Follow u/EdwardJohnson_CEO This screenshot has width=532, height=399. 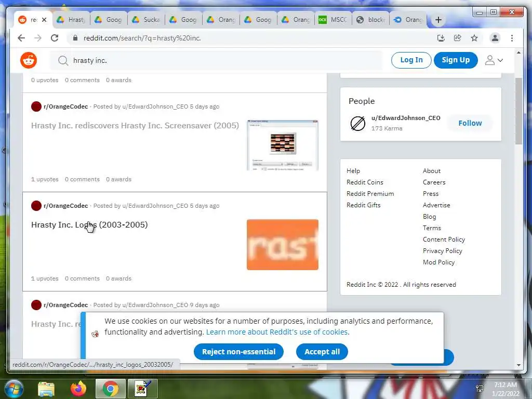coord(470,123)
